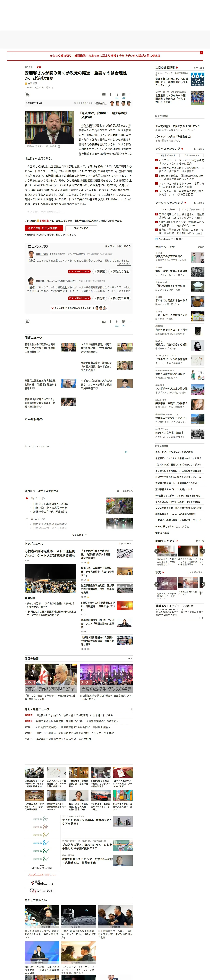
Task: Open ニュースの要点へ link
Action: coord(125,491)
